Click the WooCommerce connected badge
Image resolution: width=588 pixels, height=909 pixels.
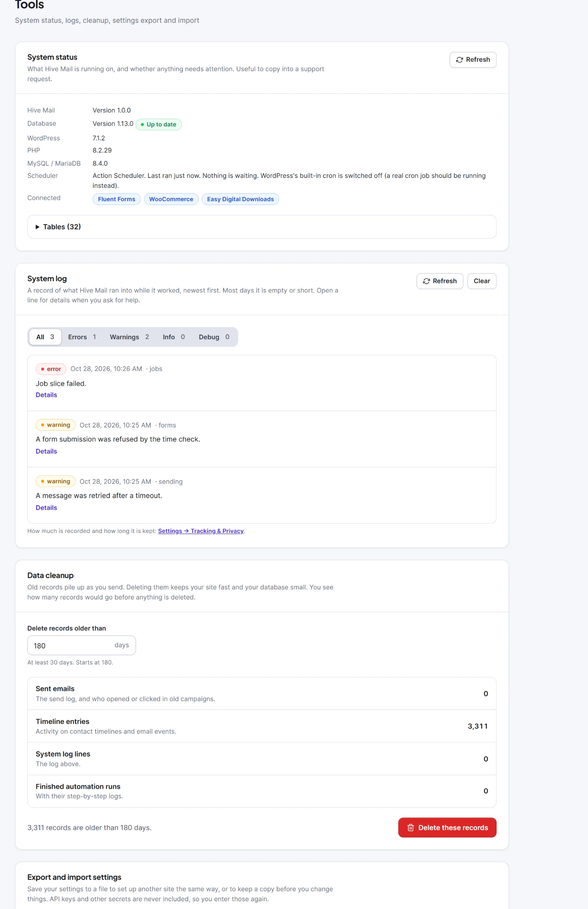pyautogui.click(x=171, y=199)
